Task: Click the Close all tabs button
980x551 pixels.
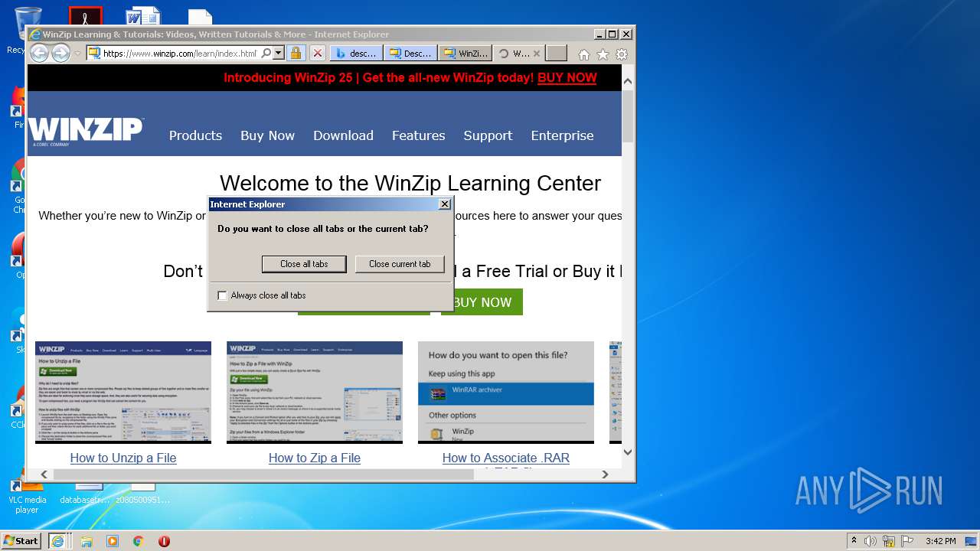Action: pyautogui.click(x=304, y=264)
